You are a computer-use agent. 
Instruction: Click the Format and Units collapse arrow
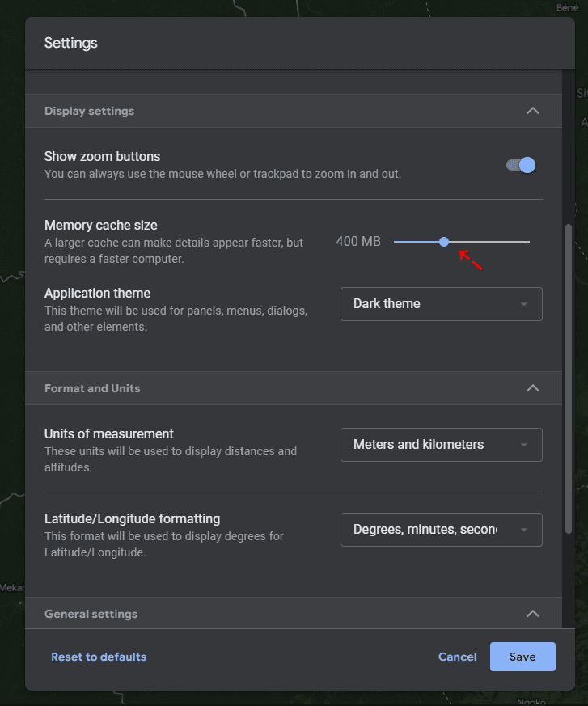(533, 388)
